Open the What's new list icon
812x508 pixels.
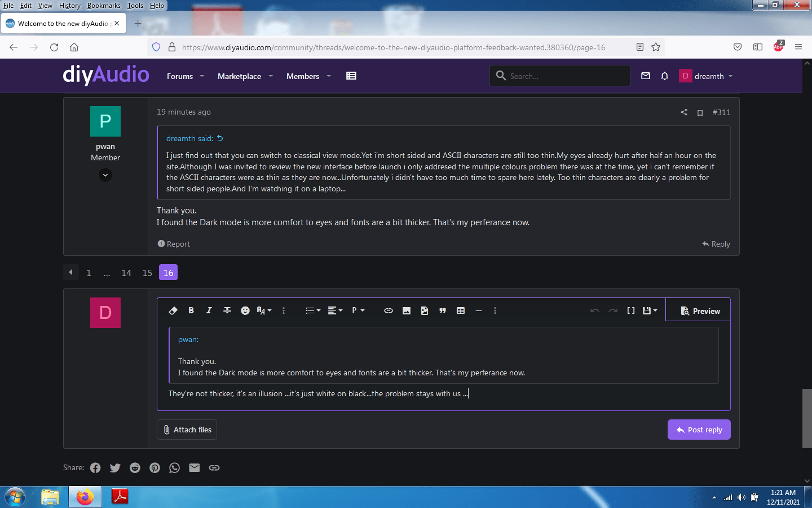[x=351, y=76]
